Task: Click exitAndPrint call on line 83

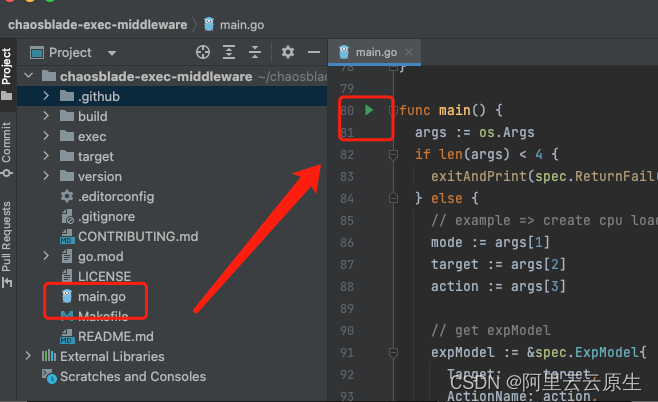Action: click(478, 176)
